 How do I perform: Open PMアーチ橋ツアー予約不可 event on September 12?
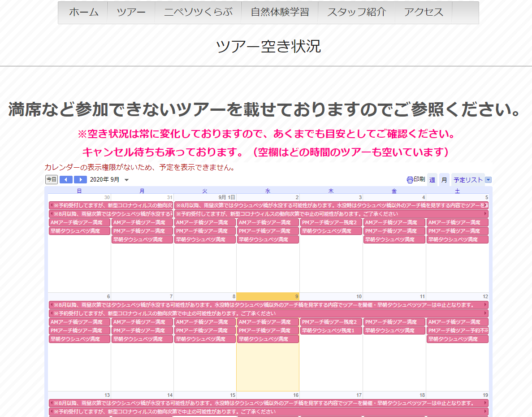coord(457,330)
